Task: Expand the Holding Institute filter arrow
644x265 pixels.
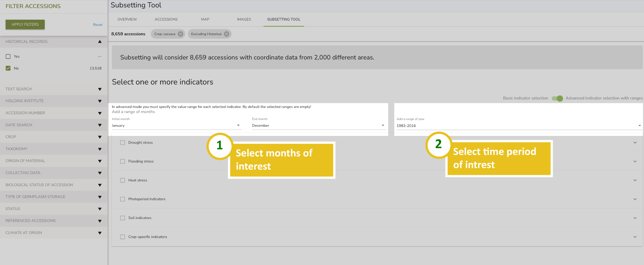Action: [x=100, y=101]
